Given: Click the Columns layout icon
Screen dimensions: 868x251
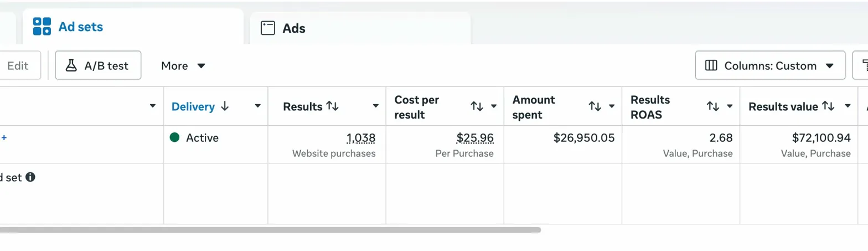Looking at the screenshot, I should [711, 65].
